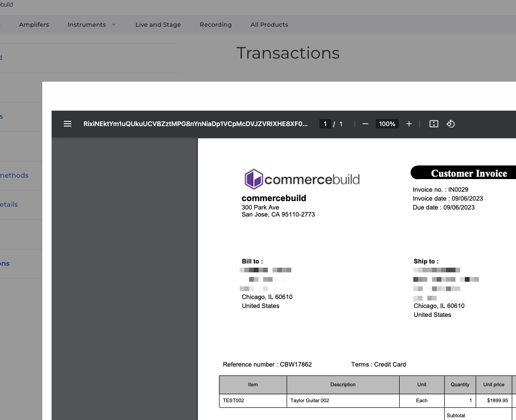Screen dimensions: 516x420
Task: Open the PDF viewer sidebar hamburger menu
Action: pos(68,124)
